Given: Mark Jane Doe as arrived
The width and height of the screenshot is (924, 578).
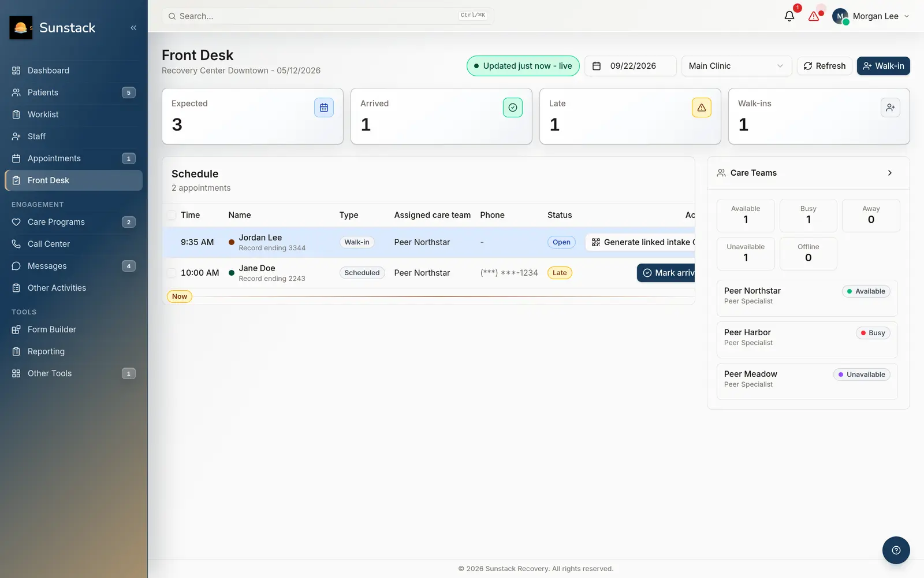Looking at the screenshot, I should (x=666, y=273).
